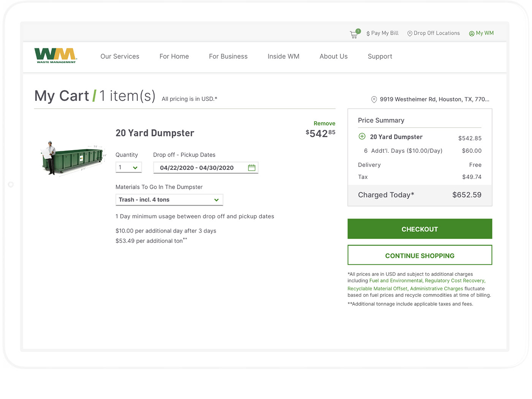Click the Delivery Free value
This screenshot has width=532, height=399.
point(475,165)
